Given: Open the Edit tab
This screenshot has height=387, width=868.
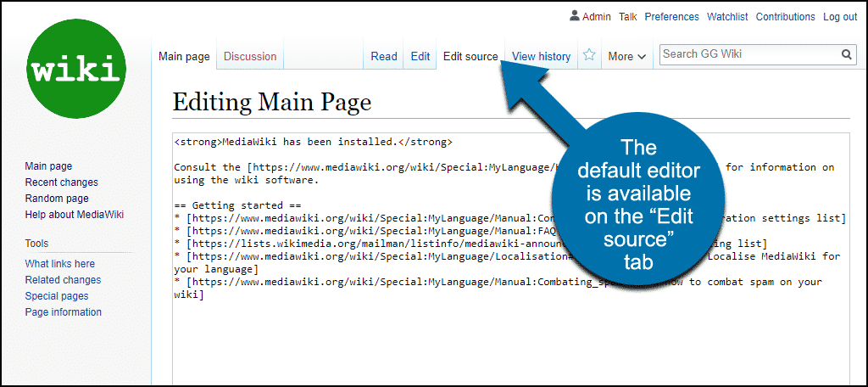Looking at the screenshot, I should pyautogui.click(x=420, y=57).
